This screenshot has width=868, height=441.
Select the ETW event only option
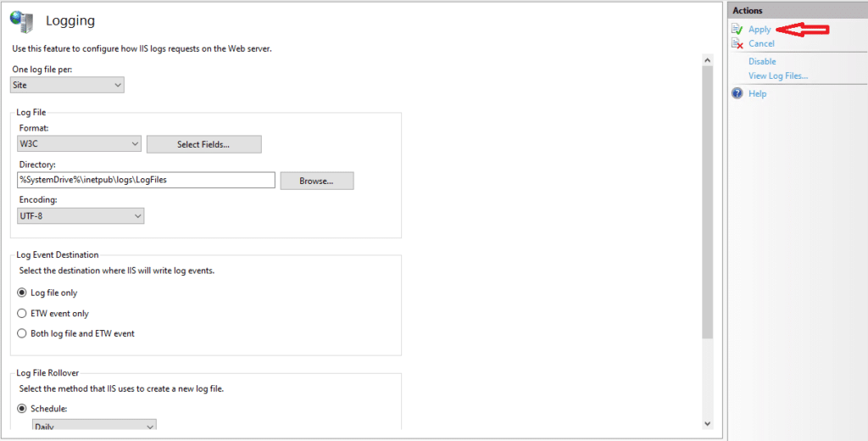pyautogui.click(x=21, y=314)
